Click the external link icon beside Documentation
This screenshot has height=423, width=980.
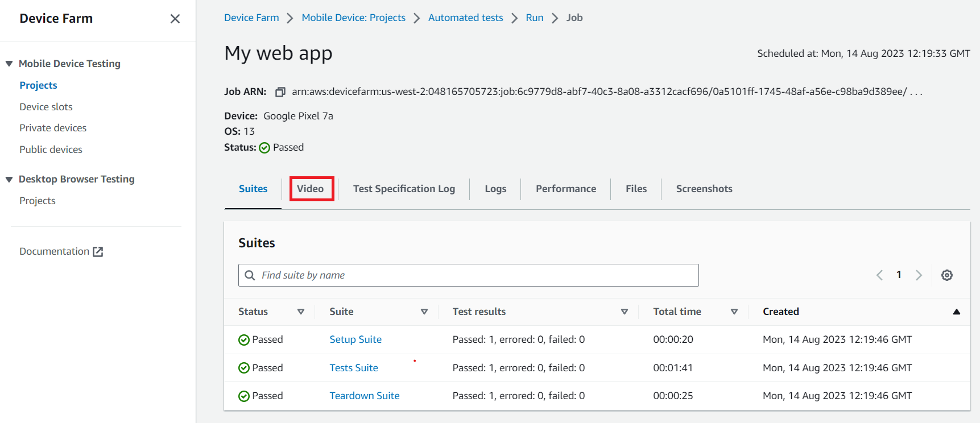tap(98, 252)
